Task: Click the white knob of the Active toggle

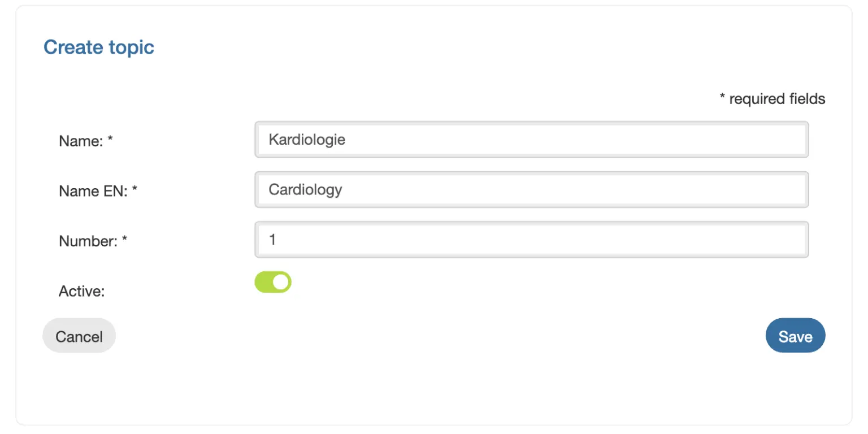Action: (281, 282)
